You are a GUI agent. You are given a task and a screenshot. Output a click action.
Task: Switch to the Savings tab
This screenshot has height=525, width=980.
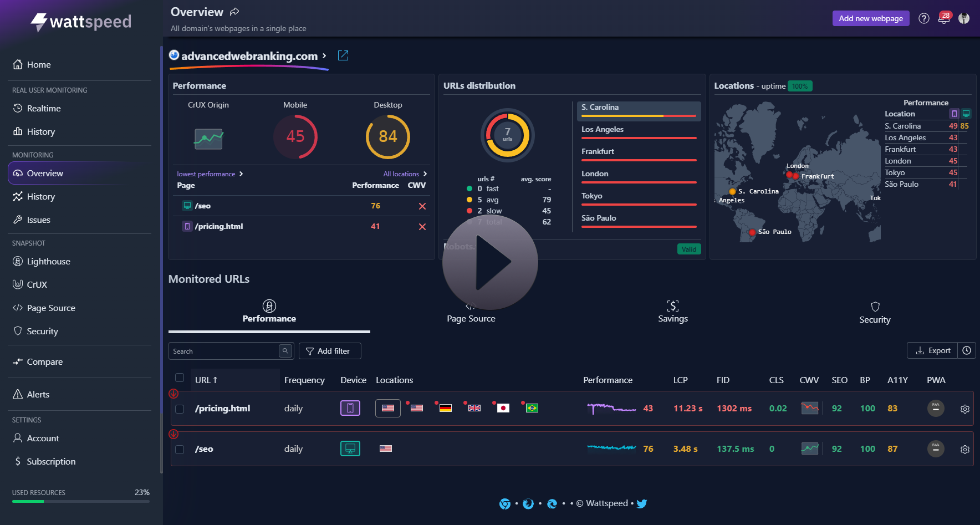click(672, 312)
